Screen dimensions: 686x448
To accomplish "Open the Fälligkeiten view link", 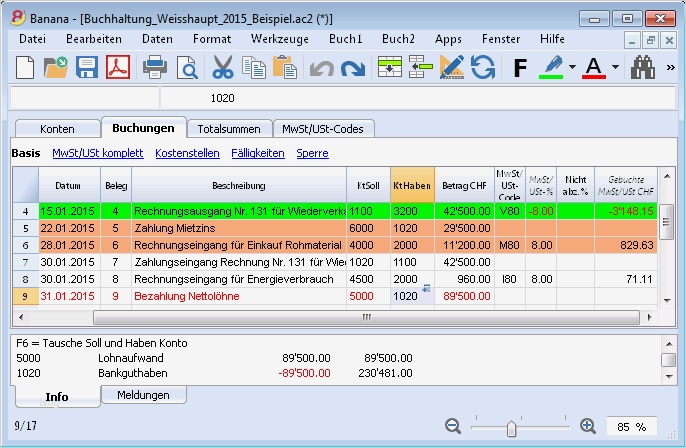I will [258, 153].
